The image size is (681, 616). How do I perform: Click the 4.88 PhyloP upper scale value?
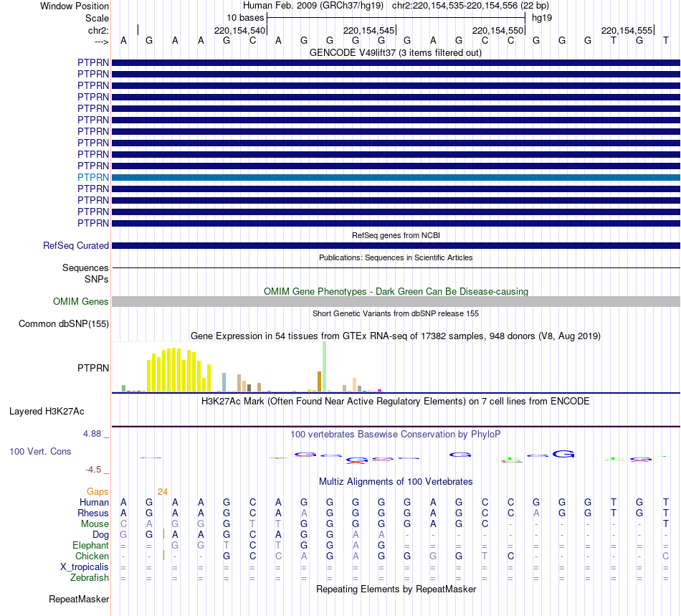click(x=92, y=434)
